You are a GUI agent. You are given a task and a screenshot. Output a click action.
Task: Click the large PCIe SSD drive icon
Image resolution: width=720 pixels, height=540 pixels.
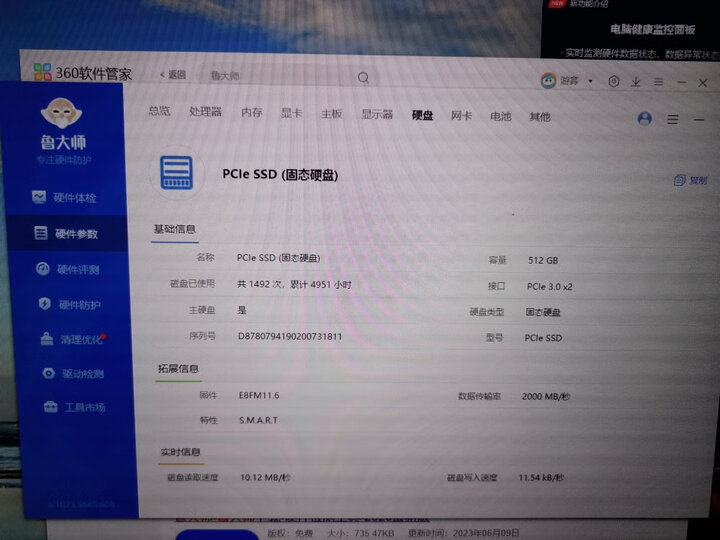176,171
